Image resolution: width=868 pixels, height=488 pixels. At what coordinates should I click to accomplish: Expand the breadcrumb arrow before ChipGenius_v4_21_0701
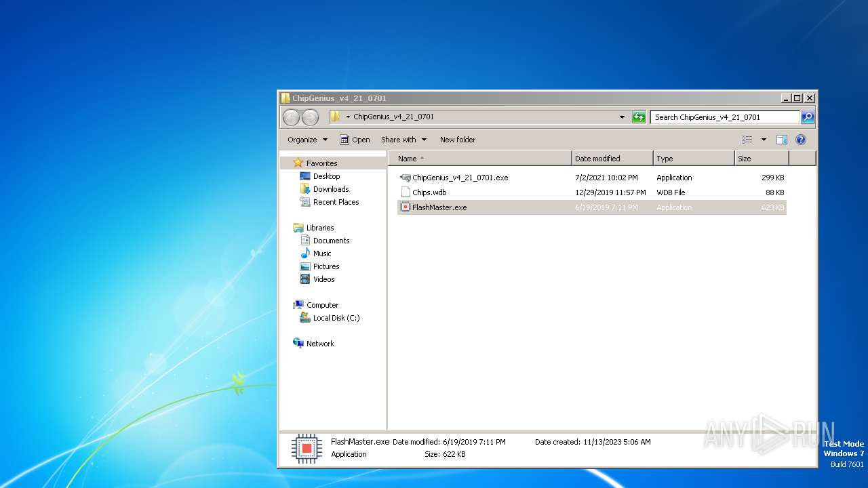tap(348, 117)
